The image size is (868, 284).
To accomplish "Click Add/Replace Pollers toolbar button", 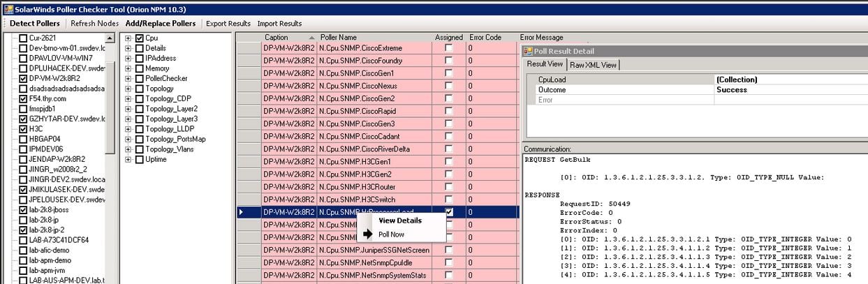I will point(161,23).
